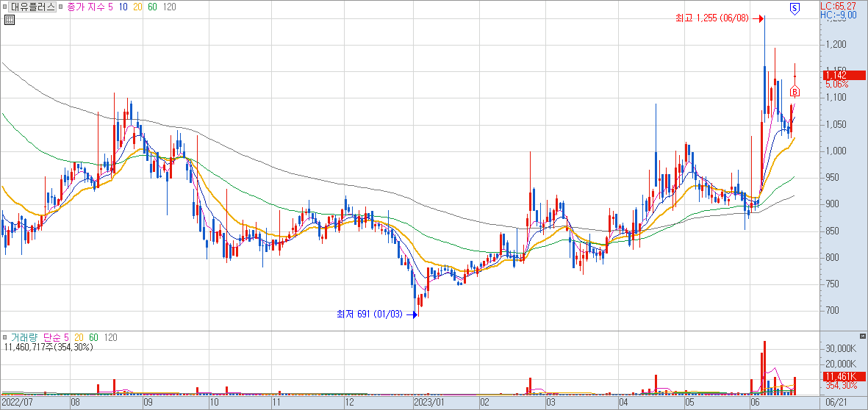Click the 20,000K volume axis label

point(840,364)
